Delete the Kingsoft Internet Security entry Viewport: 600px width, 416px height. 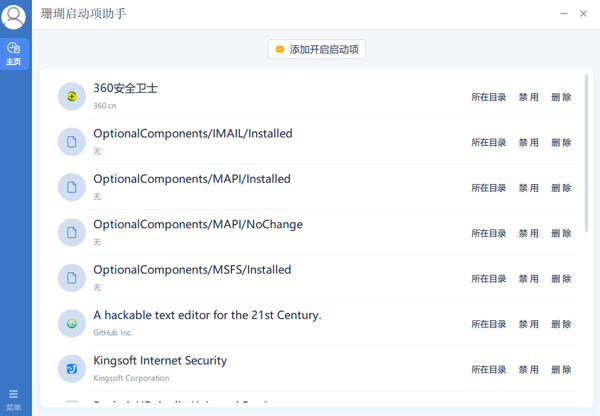(x=561, y=370)
